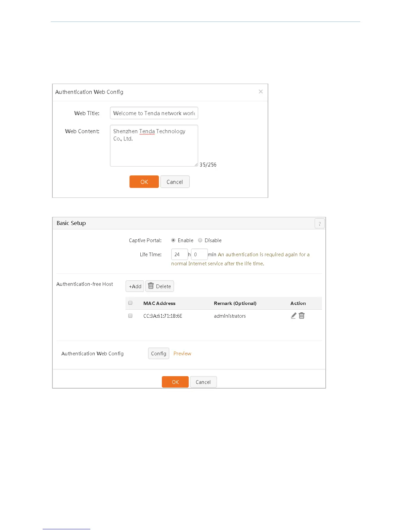Cancel the Basic Setup changes
411x532 pixels.
(x=203, y=382)
